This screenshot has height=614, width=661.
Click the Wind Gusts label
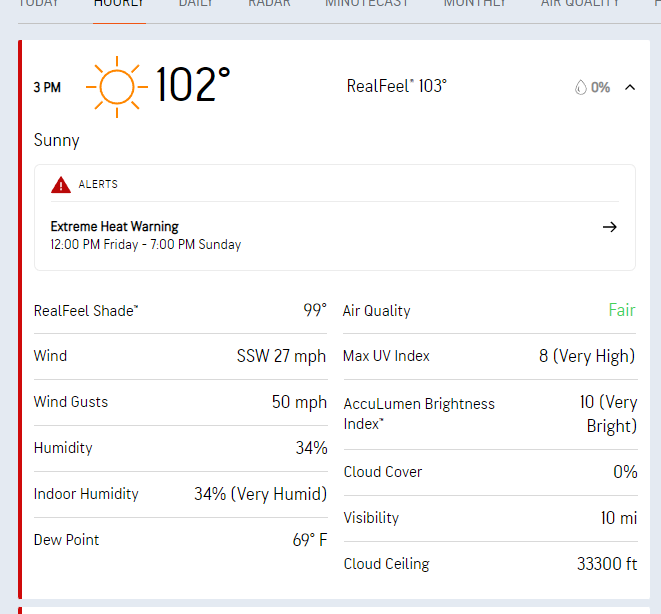71,402
